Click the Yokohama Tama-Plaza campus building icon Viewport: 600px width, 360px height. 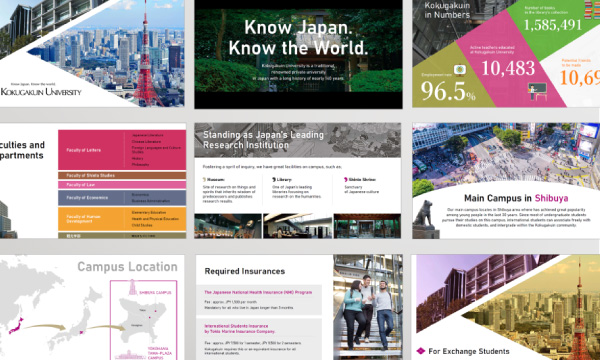[x=130, y=355]
